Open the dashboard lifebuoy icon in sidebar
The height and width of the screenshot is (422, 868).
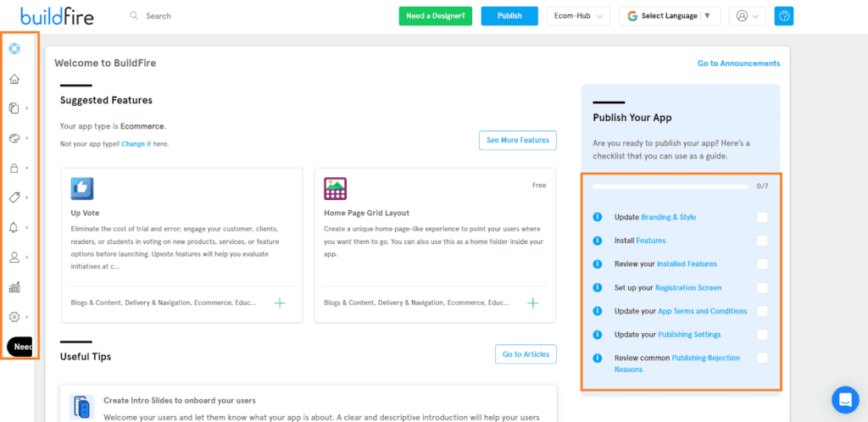point(14,48)
